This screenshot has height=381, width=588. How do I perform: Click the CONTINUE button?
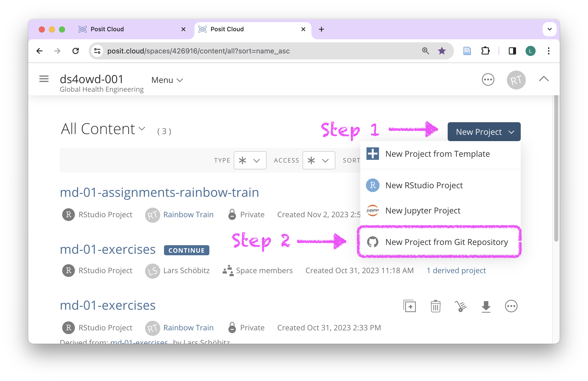tap(186, 250)
